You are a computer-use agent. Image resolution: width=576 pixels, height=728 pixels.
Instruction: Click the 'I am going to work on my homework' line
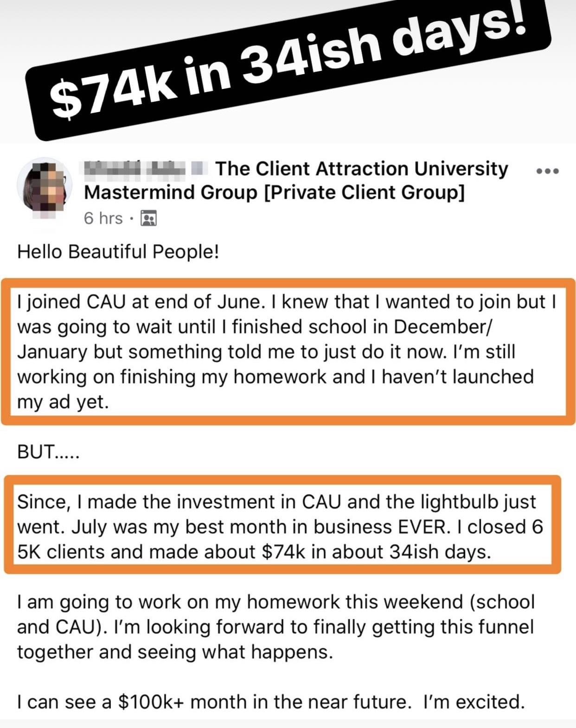[x=276, y=602]
